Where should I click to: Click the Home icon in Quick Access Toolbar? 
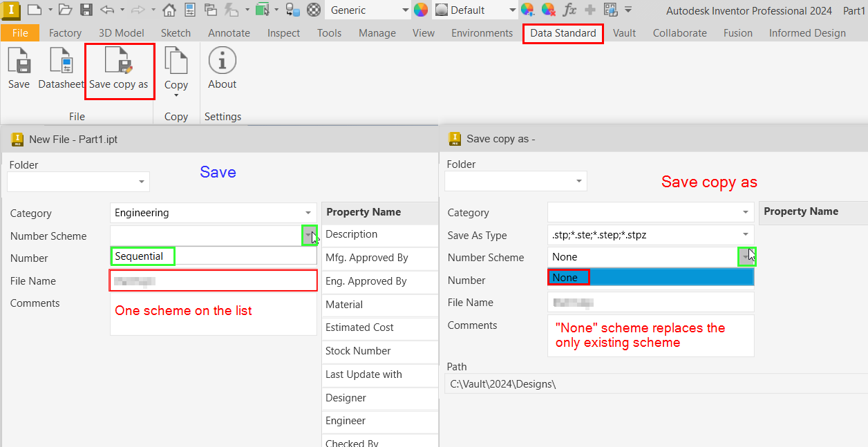pos(169,10)
